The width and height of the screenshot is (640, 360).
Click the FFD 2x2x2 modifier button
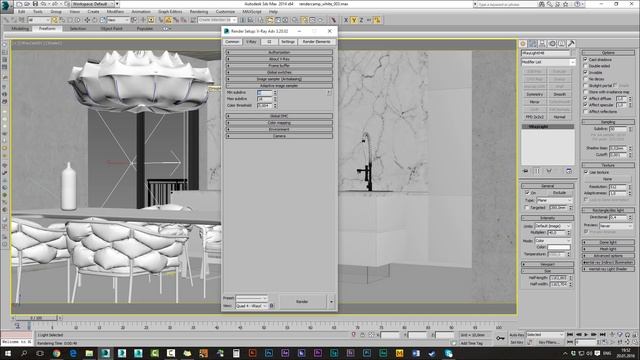coord(535,117)
